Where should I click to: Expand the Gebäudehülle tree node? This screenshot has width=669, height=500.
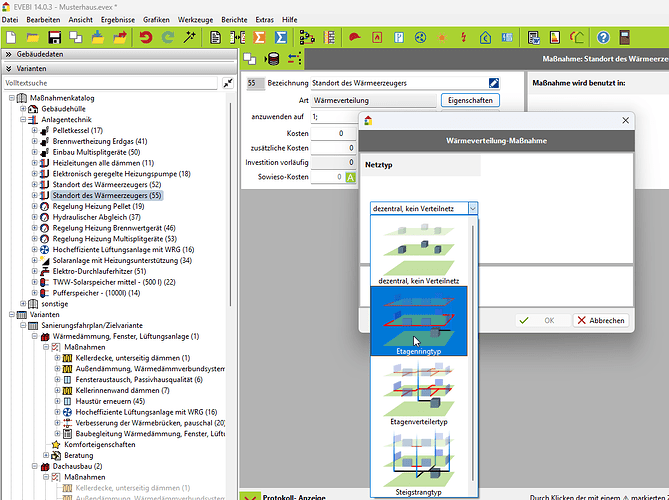[x=24, y=108]
